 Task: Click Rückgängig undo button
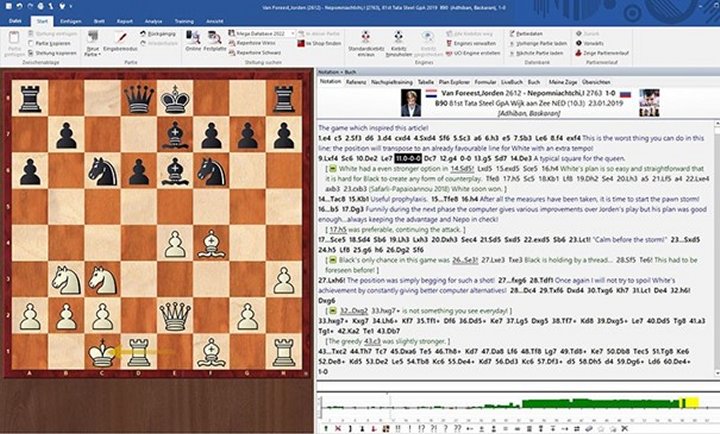(158, 34)
